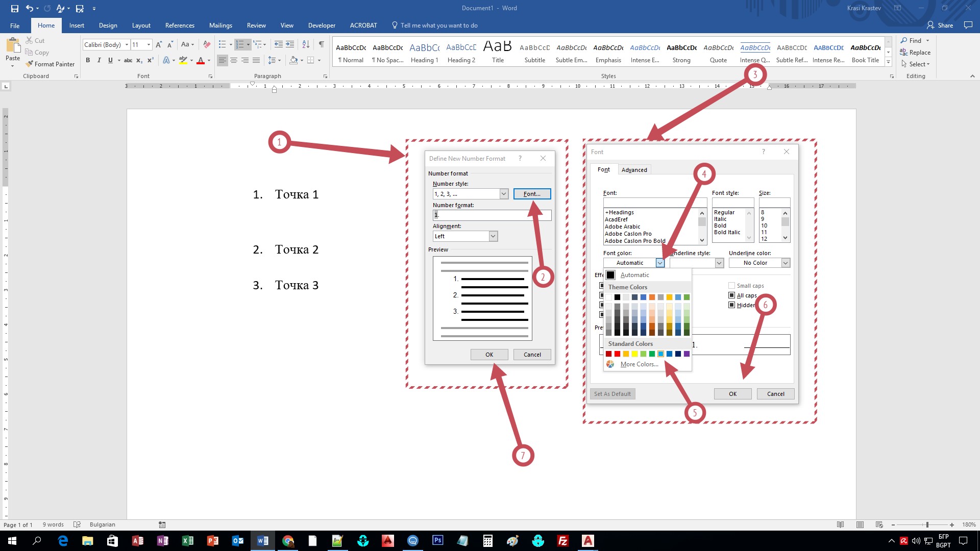Toggle the All caps checkbox
The image size is (980, 551).
(x=731, y=295)
